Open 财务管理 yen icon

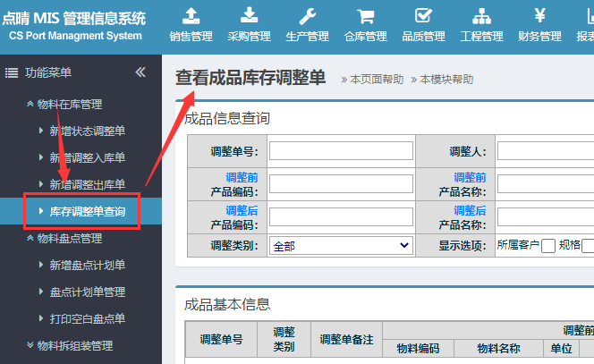539,16
